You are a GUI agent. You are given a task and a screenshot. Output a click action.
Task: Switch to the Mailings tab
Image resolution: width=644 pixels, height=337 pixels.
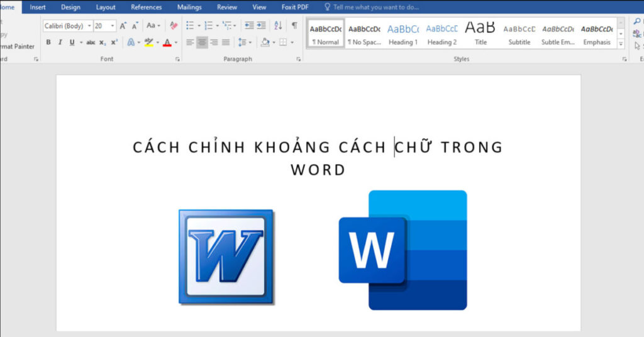(x=189, y=7)
